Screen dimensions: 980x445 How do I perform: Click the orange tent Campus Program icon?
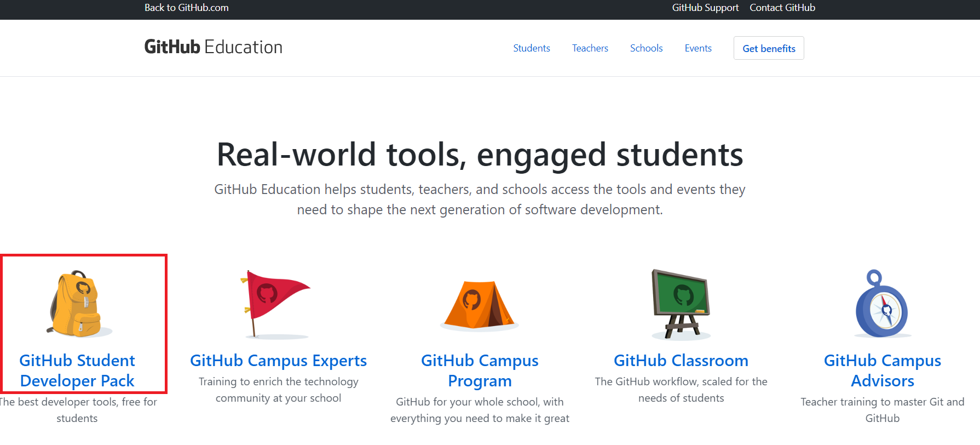pos(479,305)
